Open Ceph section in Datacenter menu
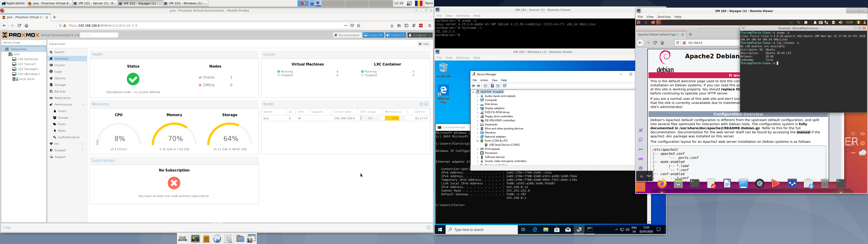This screenshot has height=244, width=868. (58, 72)
